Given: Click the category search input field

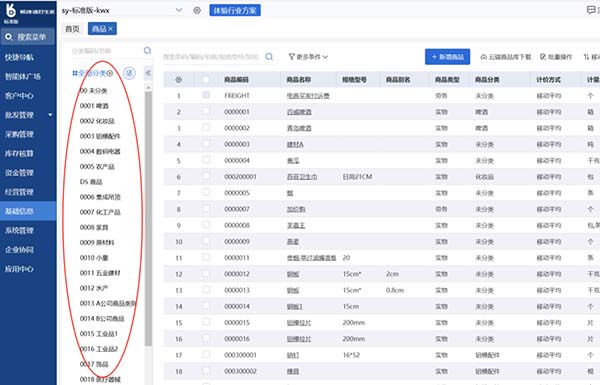Looking at the screenshot, I should point(107,51).
